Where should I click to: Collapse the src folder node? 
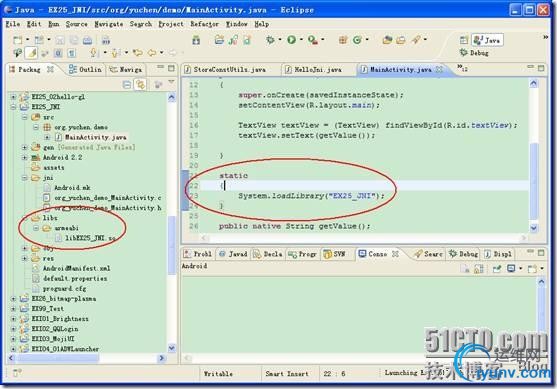(25, 117)
